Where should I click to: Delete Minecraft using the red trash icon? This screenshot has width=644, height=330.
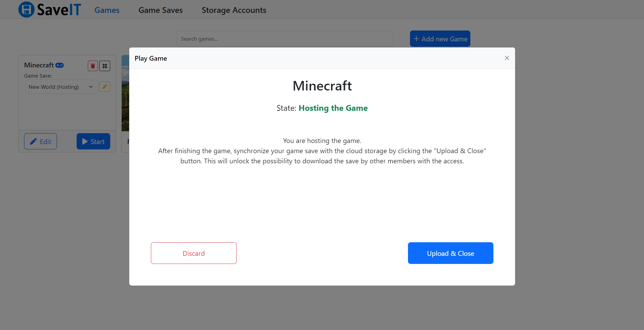(93, 66)
